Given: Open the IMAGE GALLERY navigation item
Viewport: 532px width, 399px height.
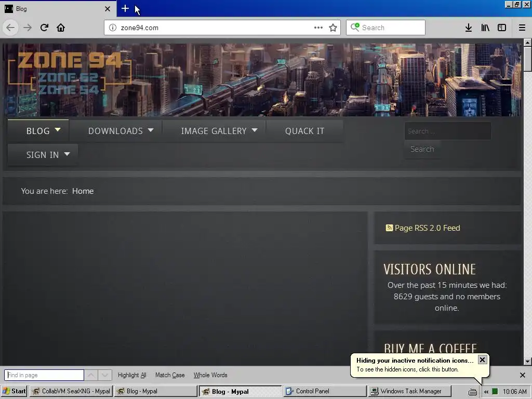Looking at the screenshot, I should pos(214,131).
